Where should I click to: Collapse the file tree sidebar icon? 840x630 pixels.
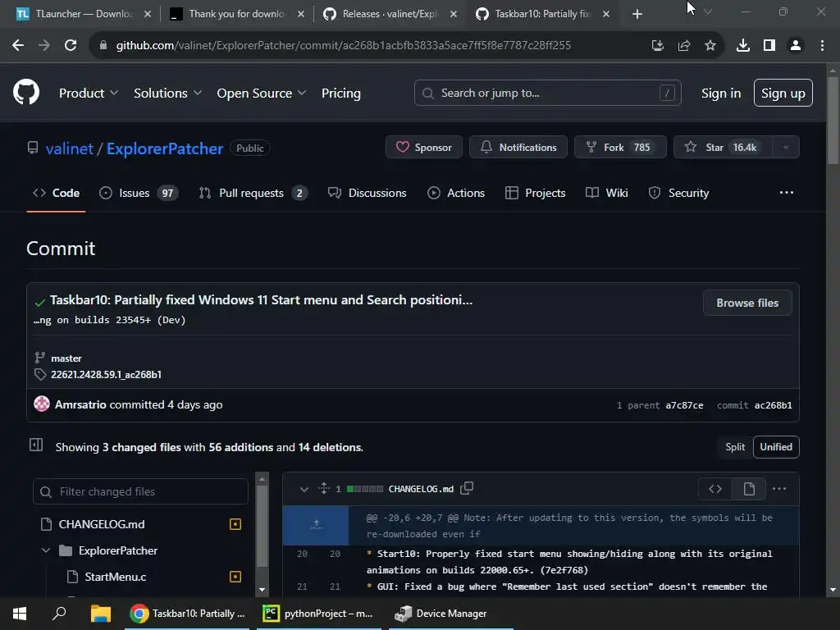tap(36, 445)
